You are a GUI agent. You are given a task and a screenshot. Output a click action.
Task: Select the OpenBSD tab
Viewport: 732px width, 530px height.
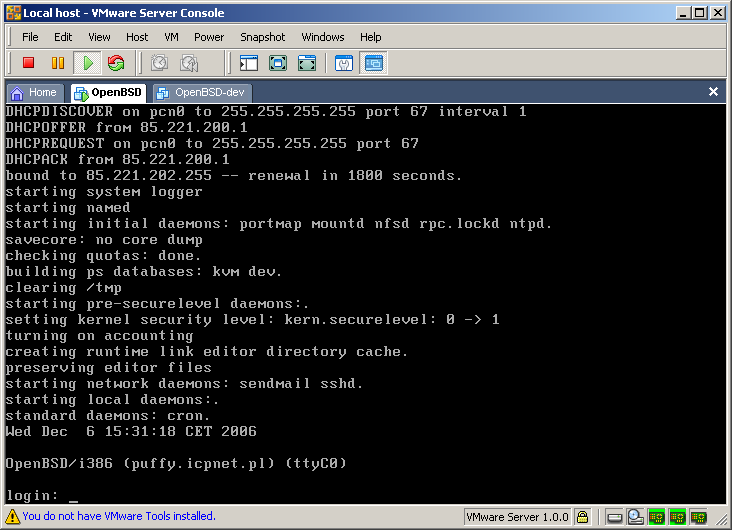(x=108, y=92)
